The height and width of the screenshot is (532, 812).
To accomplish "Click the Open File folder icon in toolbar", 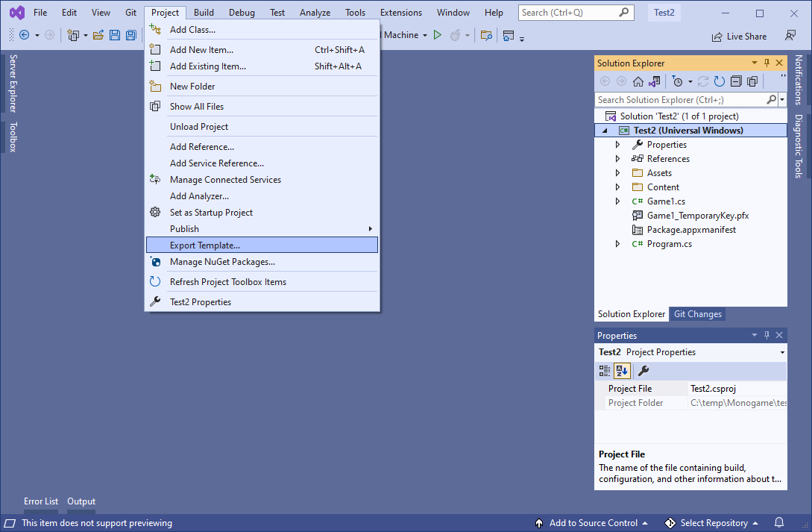I will coord(98,35).
